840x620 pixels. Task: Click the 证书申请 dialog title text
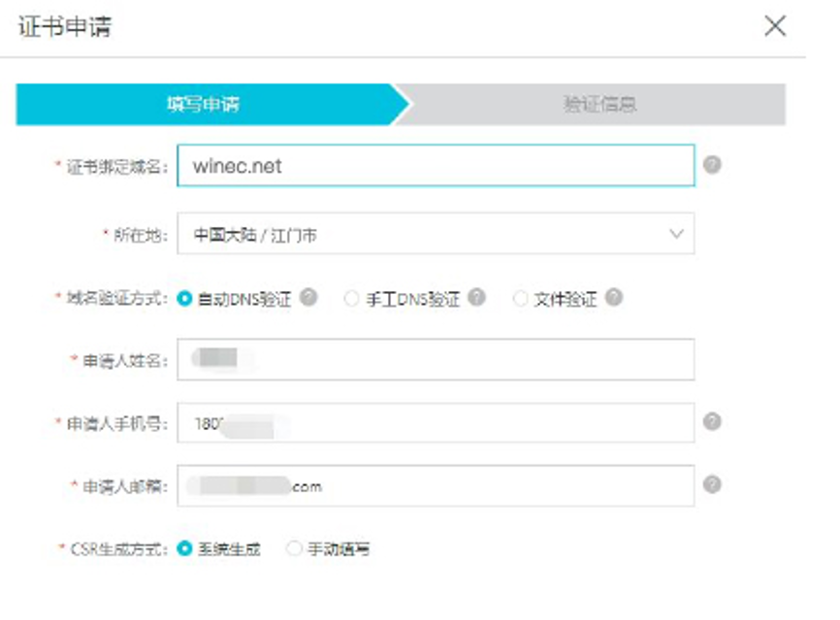65,26
